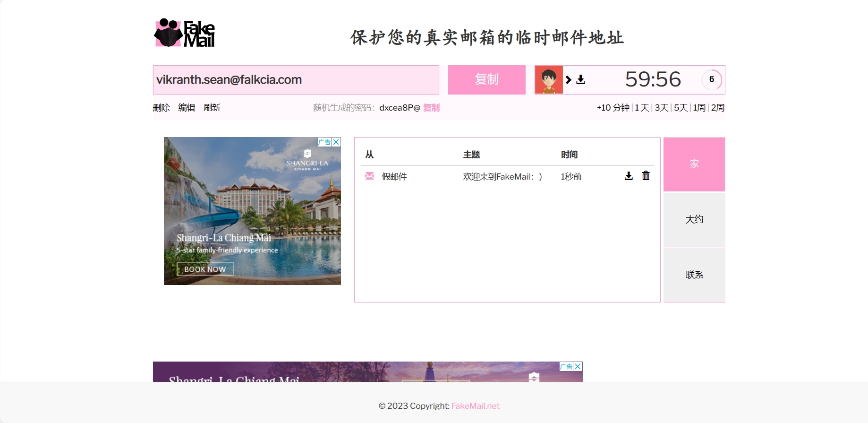Click the pink 复制 button for the email address

[487, 80]
